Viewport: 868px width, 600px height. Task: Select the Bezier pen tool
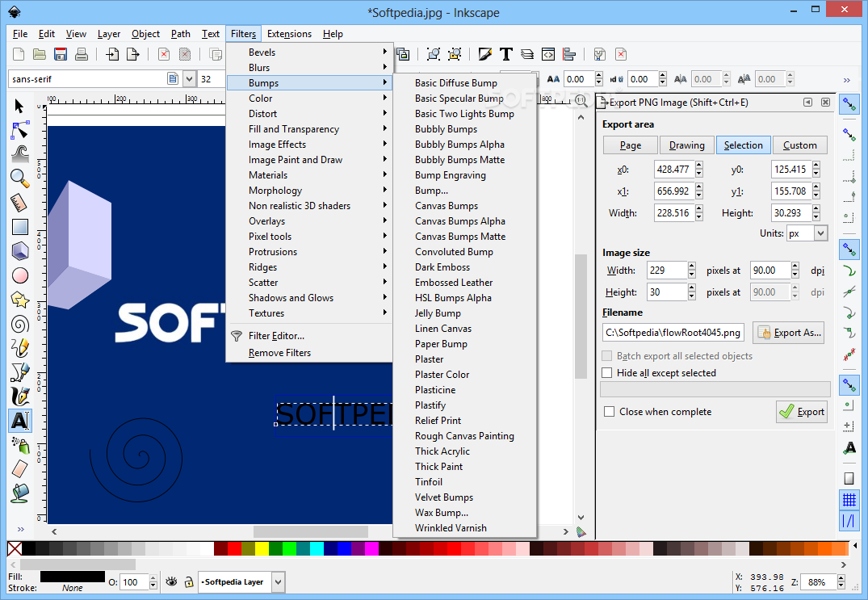pyautogui.click(x=19, y=372)
